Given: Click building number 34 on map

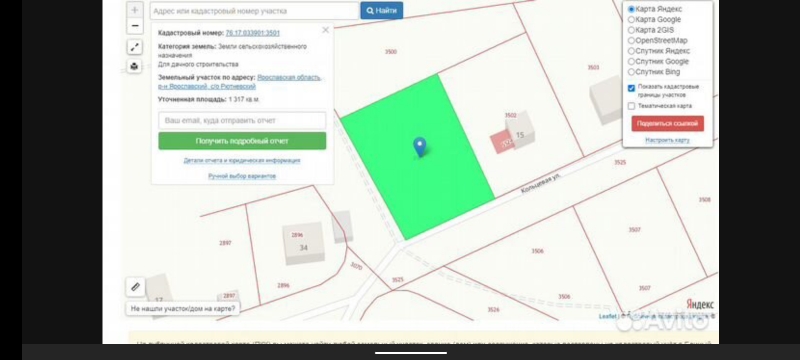Looking at the screenshot, I should pos(304,248).
